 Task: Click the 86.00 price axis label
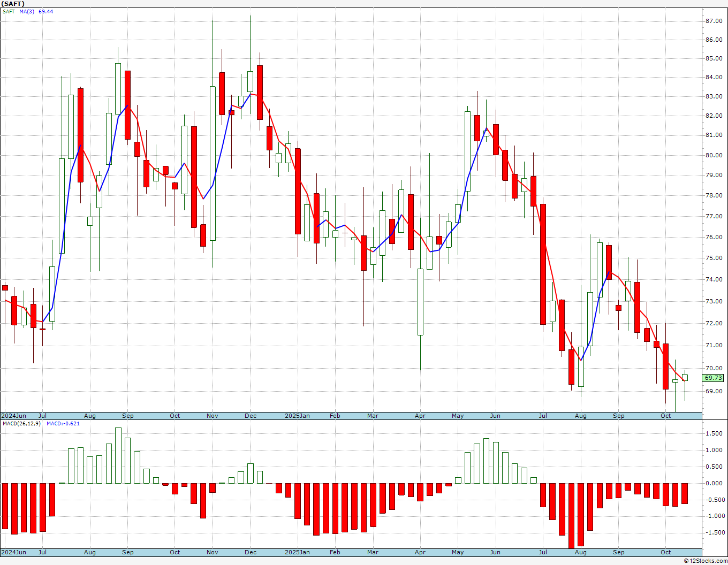click(x=714, y=40)
